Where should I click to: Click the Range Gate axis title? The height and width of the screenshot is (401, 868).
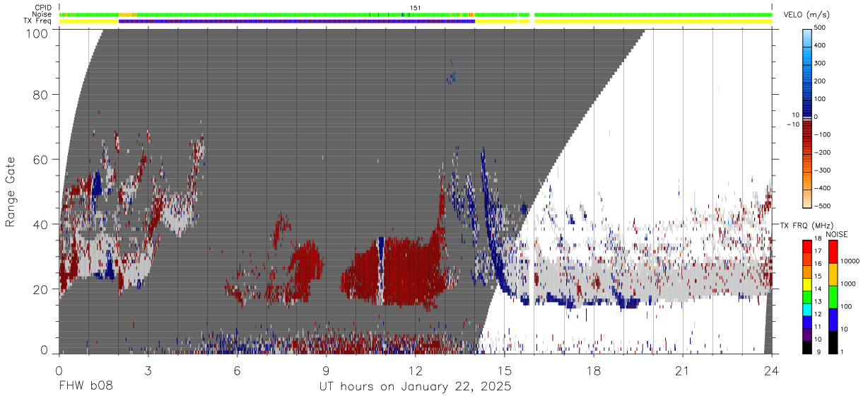pos(11,192)
